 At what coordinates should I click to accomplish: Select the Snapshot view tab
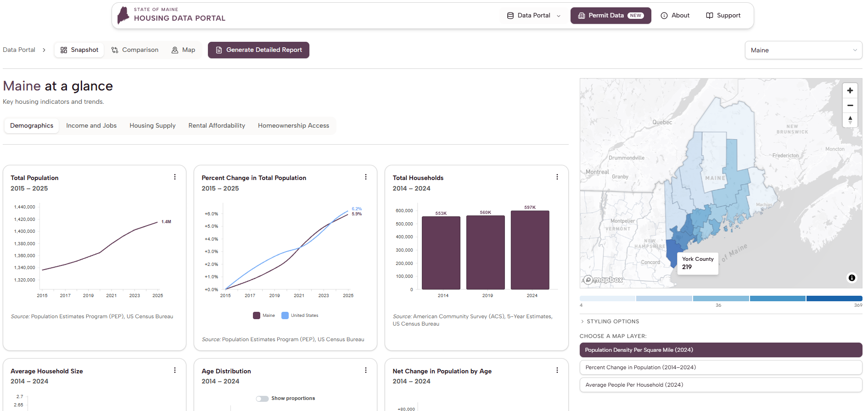(x=79, y=50)
